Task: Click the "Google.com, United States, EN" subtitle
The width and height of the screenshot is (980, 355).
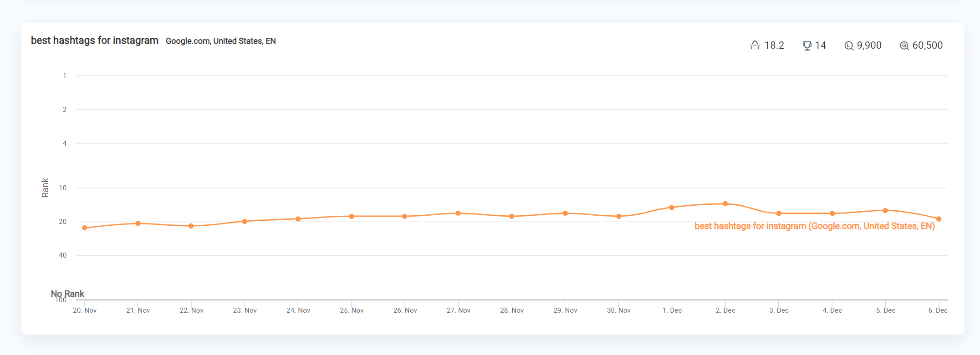Action: (221, 41)
